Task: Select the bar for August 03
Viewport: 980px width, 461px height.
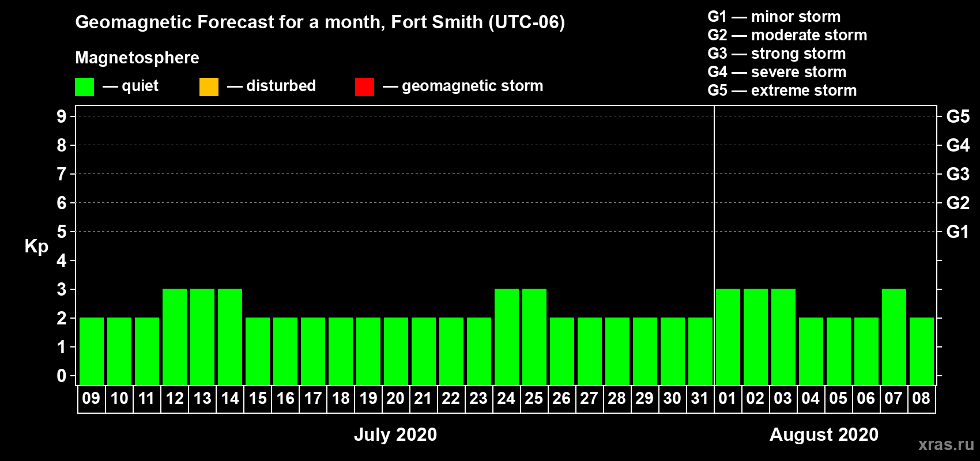Action: [783, 337]
